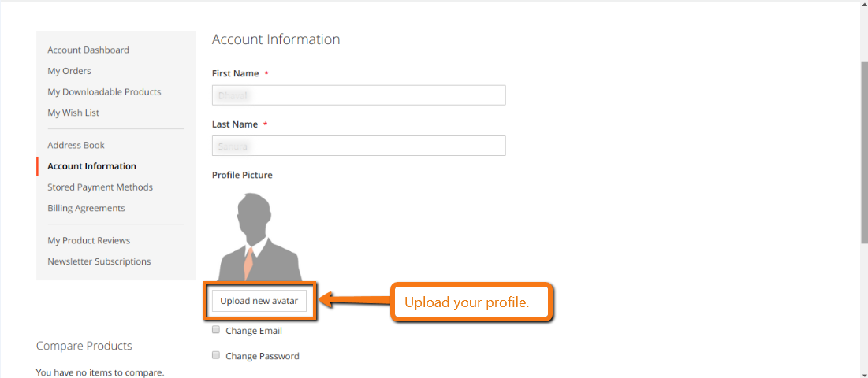Focus the First Name input field

[359, 95]
